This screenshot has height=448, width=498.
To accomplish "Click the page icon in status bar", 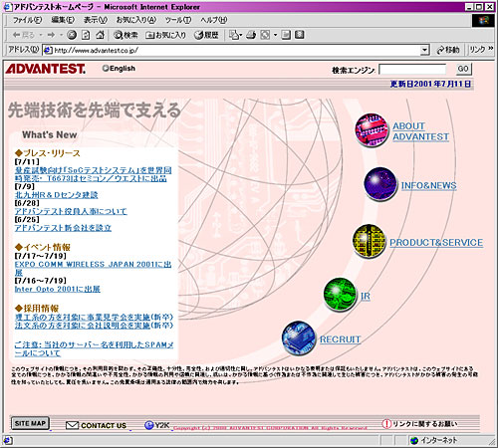I will coord(7,440).
